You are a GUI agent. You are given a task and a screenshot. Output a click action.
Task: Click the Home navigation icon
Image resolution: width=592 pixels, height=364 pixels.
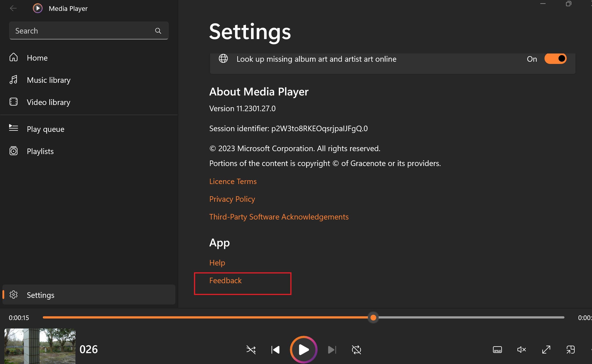click(14, 57)
